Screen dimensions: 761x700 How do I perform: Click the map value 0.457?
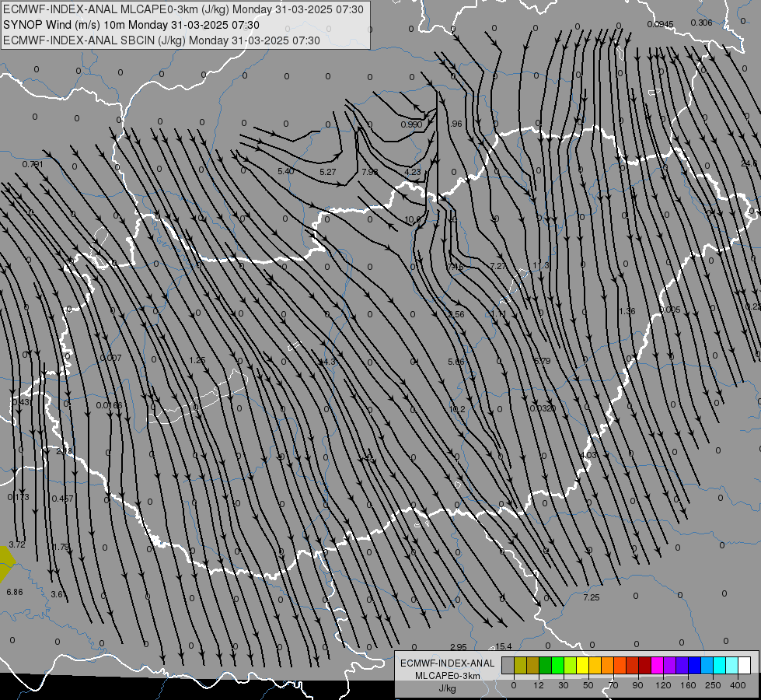(x=63, y=499)
